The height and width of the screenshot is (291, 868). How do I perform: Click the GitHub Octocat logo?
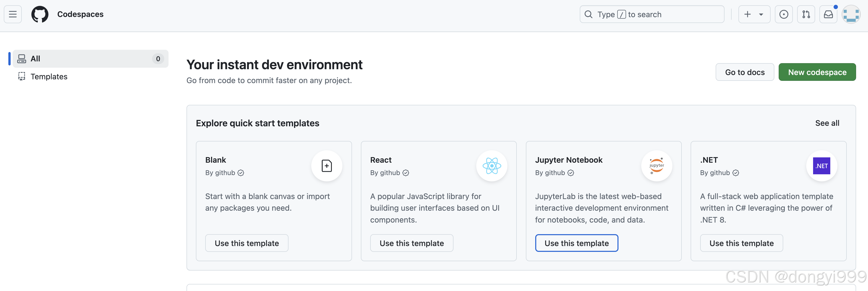pos(40,14)
